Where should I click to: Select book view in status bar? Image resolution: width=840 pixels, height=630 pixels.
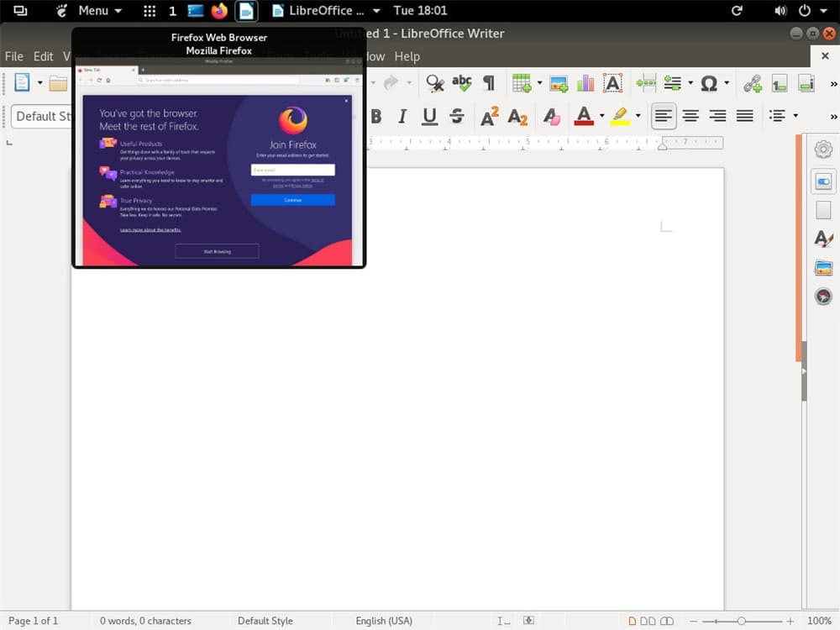[x=667, y=621]
